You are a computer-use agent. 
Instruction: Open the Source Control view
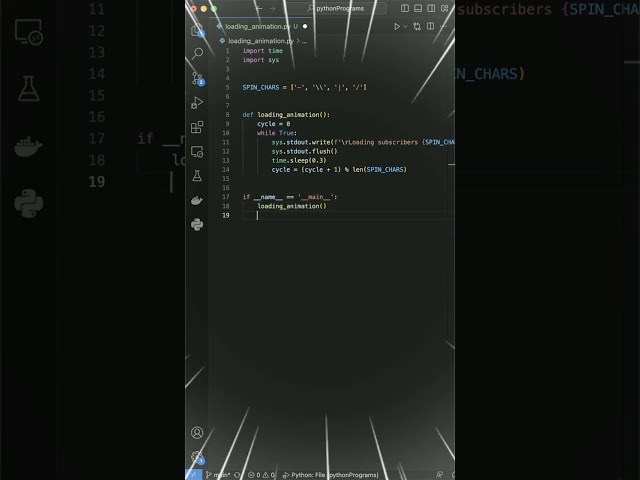pyautogui.click(x=198, y=78)
